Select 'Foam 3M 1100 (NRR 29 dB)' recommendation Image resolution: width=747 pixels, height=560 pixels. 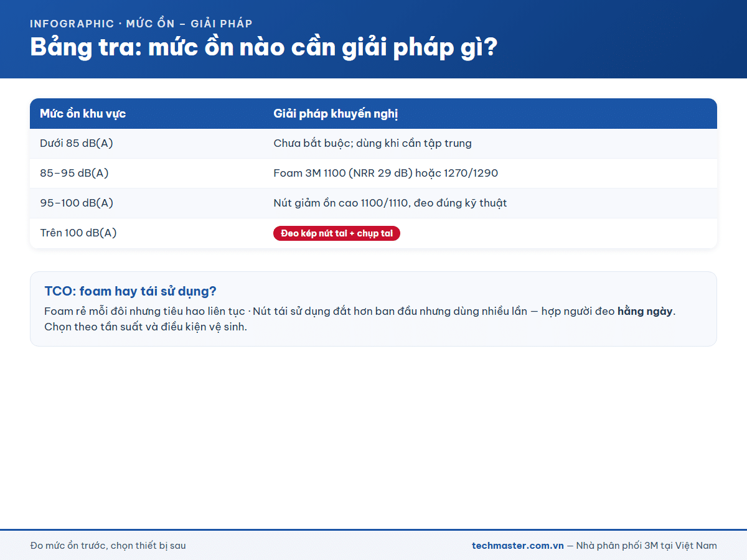coord(343,174)
